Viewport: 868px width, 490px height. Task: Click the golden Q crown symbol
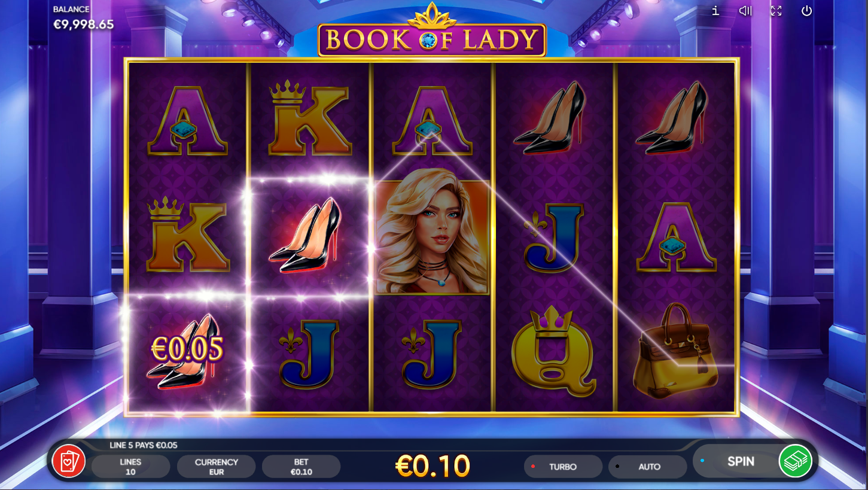tap(553, 351)
